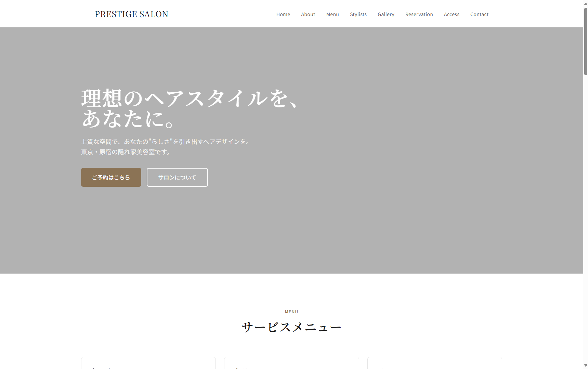Click the scrollbar up arrow
The height and width of the screenshot is (369, 588).
click(586, 3)
